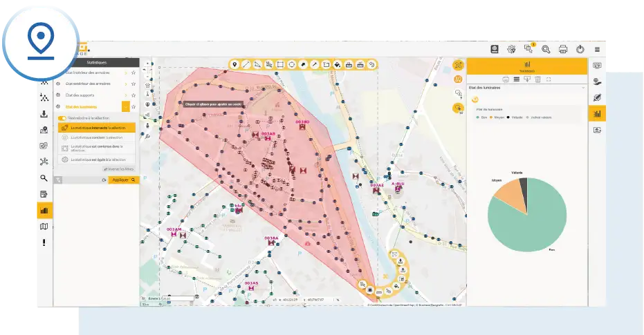This screenshot has height=335, width=644.
Task: Expand the 'État des supports' arrow
Action: [x=125, y=95]
